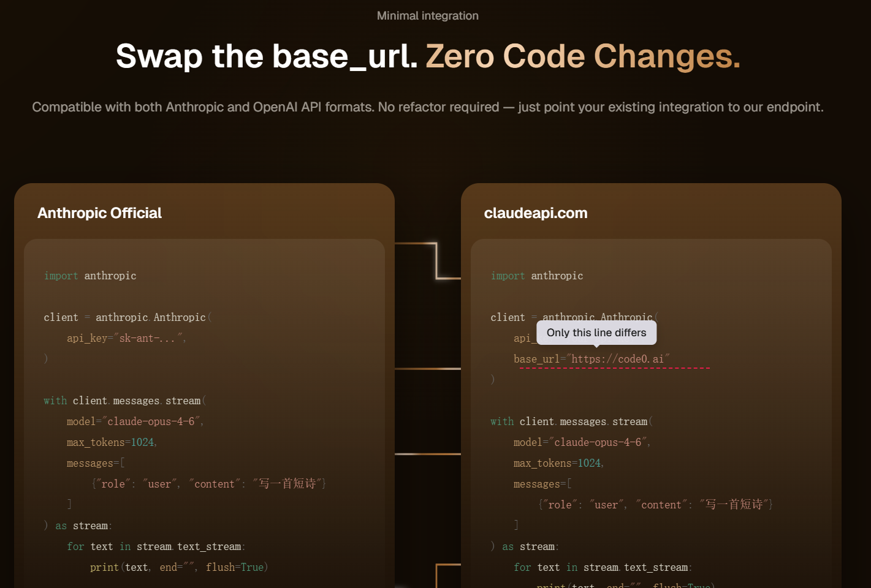The height and width of the screenshot is (588, 871).
Task: Click 'import anthropic' in claudeapi.com card
Action: (537, 276)
